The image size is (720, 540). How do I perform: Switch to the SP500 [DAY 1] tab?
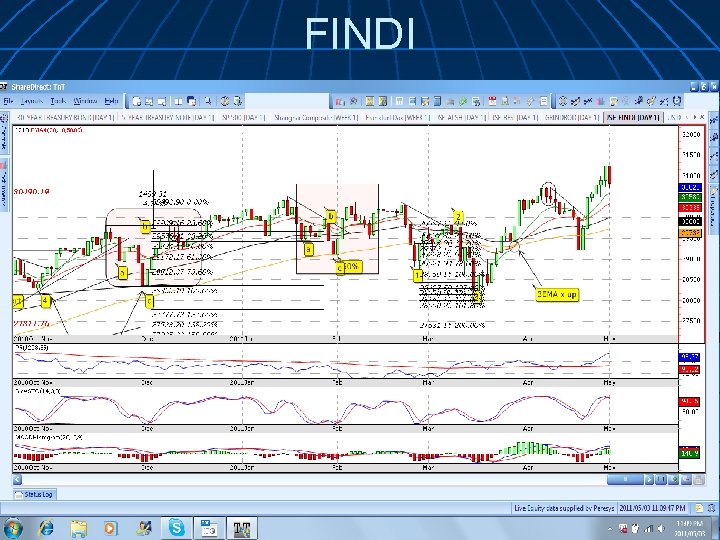pos(243,118)
